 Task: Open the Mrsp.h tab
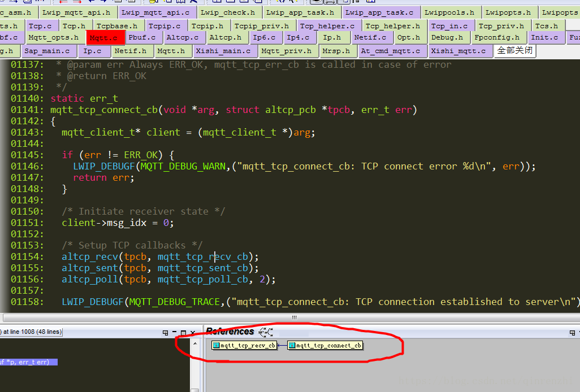[x=337, y=51]
